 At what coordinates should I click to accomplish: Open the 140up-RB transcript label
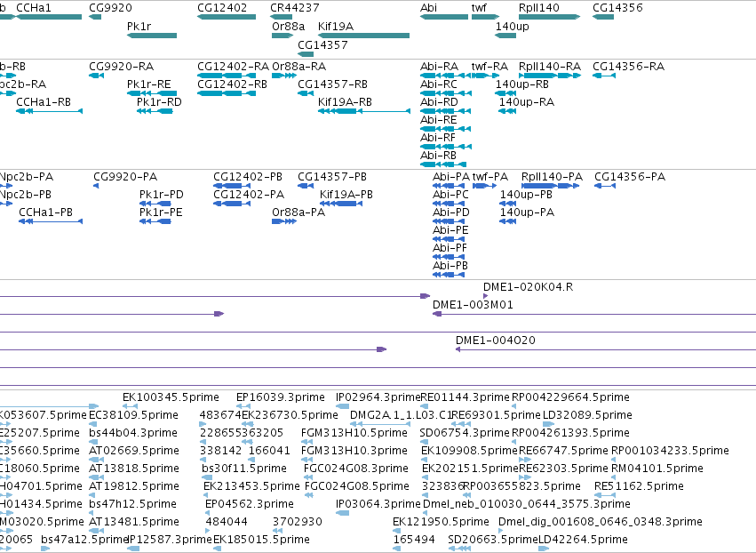point(522,84)
